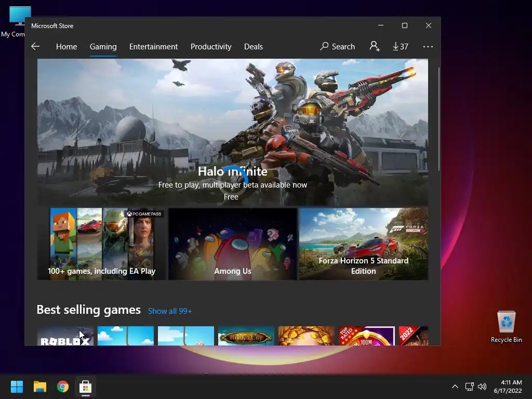Image resolution: width=532 pixels, height=399 pixels.
Task: Open the Hidden City game thumbnail
Action: coord(246,336)
